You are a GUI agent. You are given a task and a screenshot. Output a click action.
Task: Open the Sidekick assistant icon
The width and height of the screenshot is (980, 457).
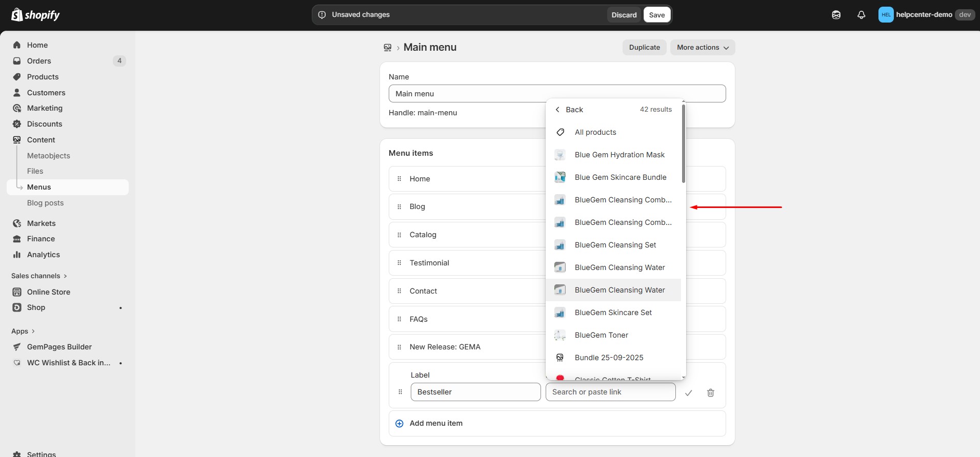(836, 15)
